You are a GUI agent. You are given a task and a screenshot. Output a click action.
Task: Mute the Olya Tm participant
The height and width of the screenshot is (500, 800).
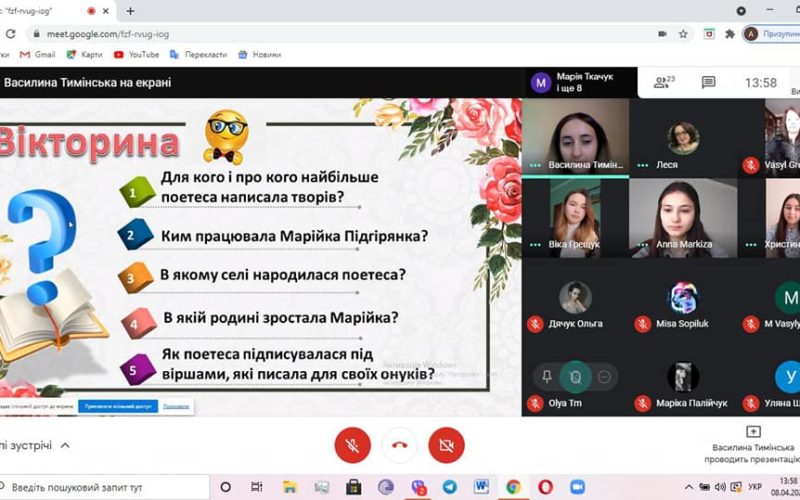[576, 376]
